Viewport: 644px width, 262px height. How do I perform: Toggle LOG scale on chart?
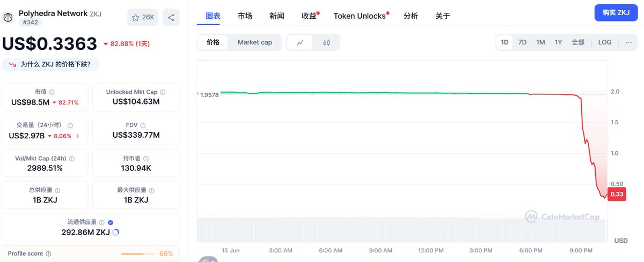pyautogui.click(x=605, y=42)
